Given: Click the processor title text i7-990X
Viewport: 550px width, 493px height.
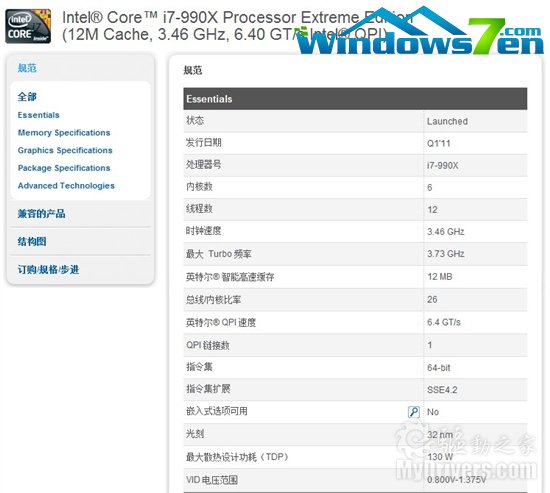Looking at the screenshot, I should [x=190, y=18].
